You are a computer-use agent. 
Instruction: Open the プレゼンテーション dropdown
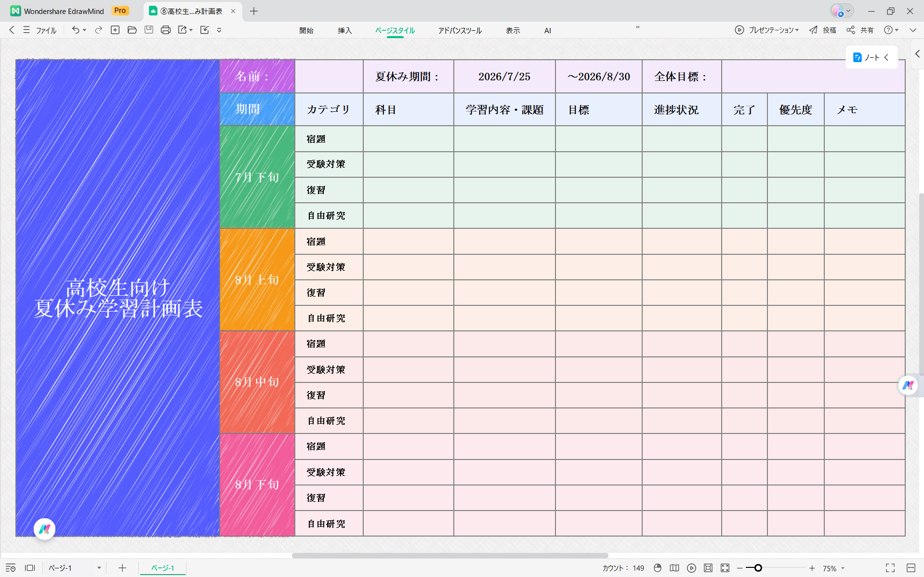[x=767, y=30]
